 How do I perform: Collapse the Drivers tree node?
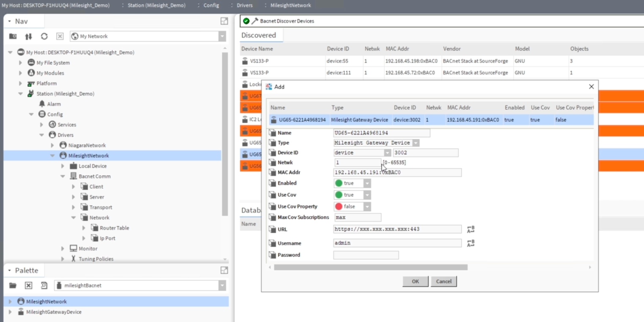[x=42, y=135]
